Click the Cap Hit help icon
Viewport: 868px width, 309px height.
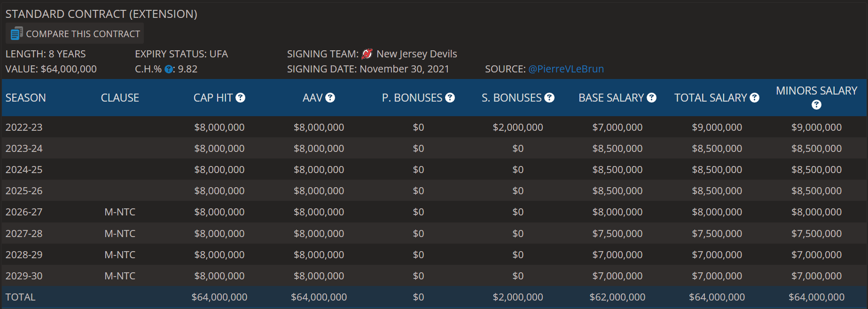[240, 98]
